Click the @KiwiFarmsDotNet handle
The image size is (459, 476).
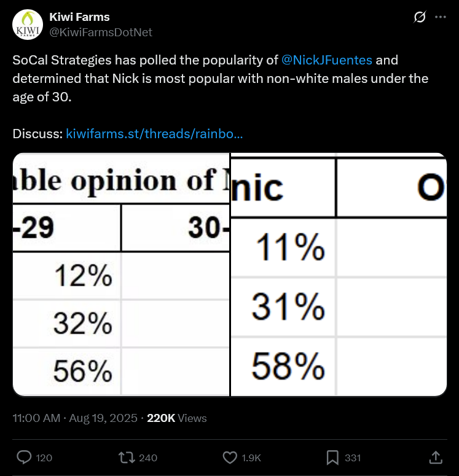pyautogui.click(x=101, y=32)
